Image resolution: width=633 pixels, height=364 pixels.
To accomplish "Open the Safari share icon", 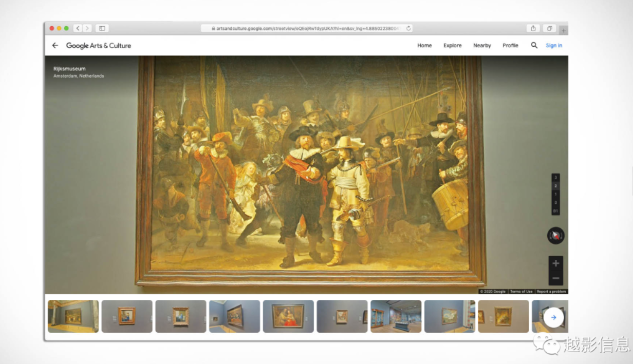I will [x=533, y=28].
